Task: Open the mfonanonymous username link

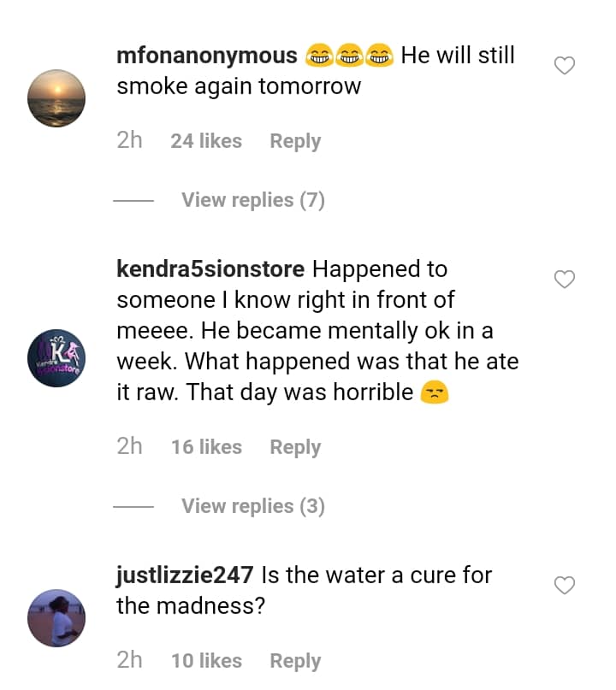Action: coord(206,56)
